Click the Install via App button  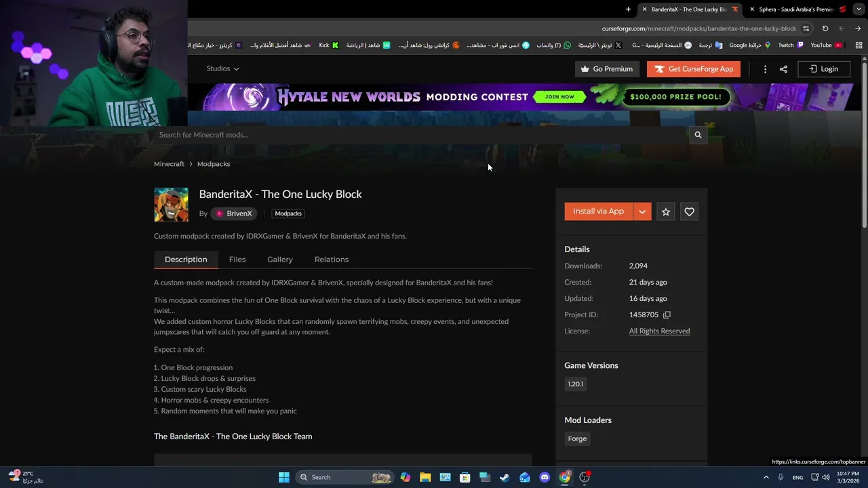pyautogui.click(x=598, y=211)
